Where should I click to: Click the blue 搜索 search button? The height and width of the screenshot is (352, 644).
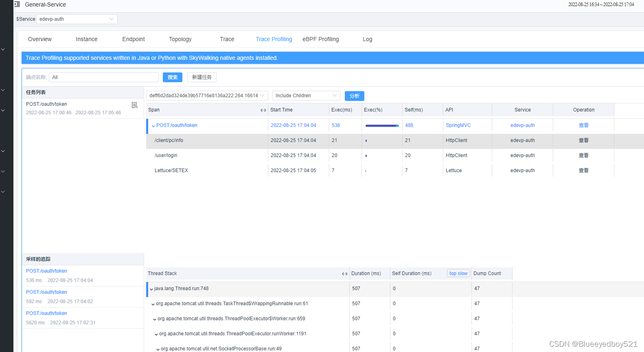173,77
